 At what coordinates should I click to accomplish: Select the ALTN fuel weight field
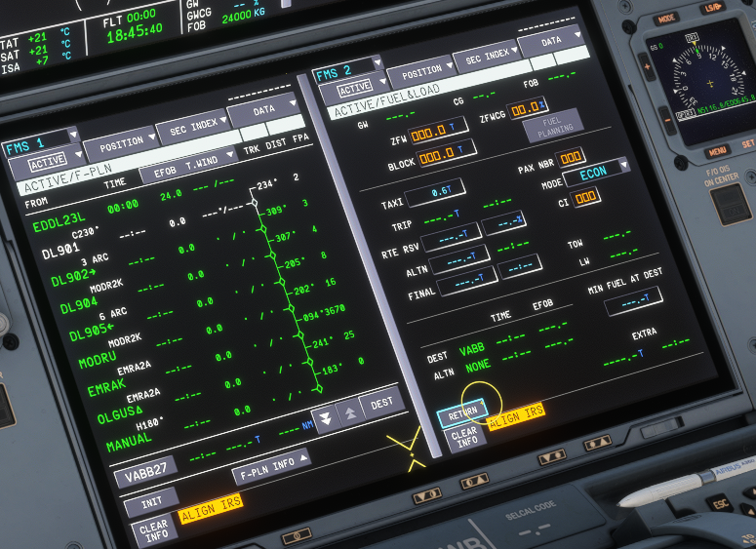coord(459,259)
